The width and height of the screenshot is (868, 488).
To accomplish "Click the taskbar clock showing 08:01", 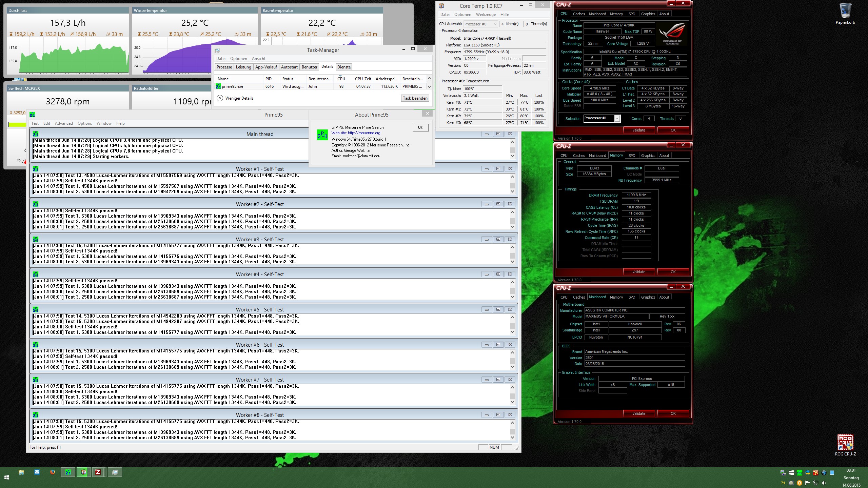I will coord(851,470).
